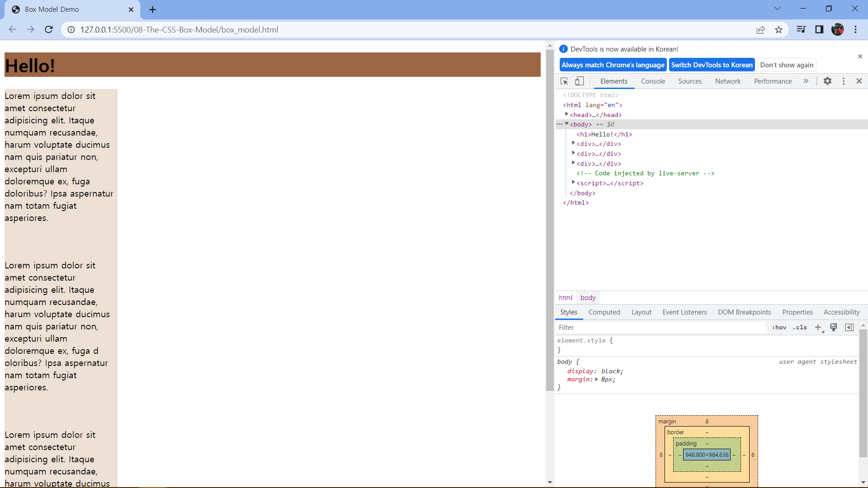Toggle the :hov element state panel
Image resolution: width=868 pixels, height=488 pixels.
click(779, 328)
